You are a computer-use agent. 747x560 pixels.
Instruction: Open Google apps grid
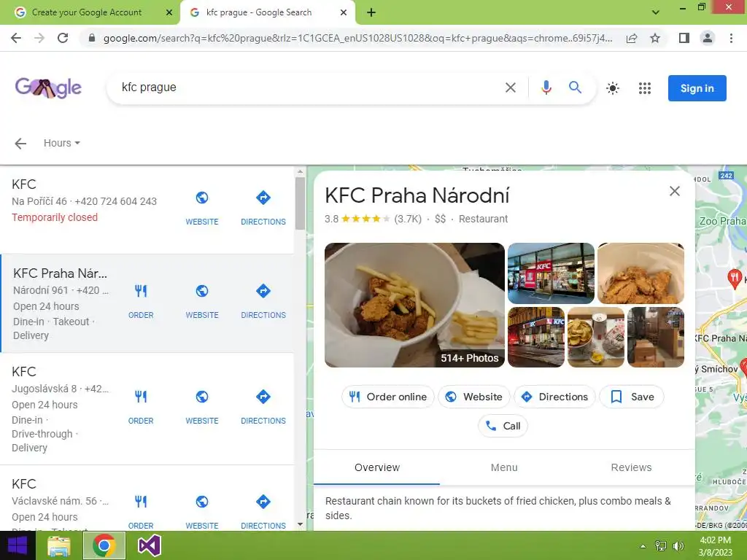point(645,88)
